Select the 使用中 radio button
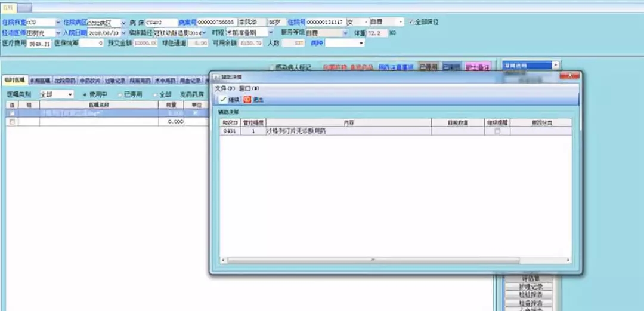Viewport: 644px width, 311px height. point(84,94)
